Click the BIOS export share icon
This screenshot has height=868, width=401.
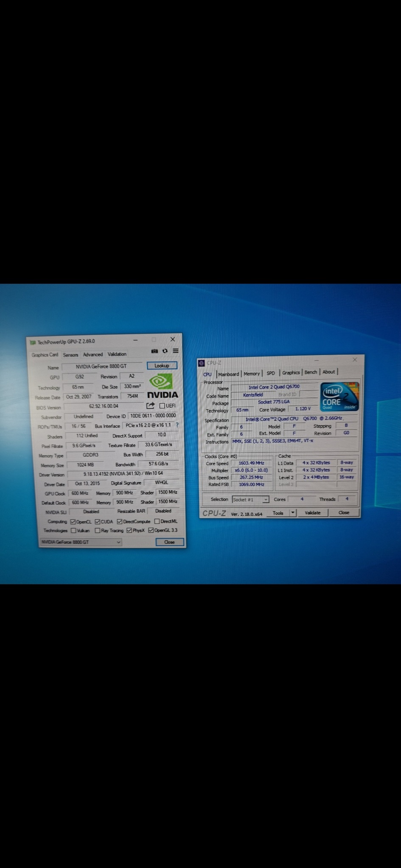tap(150, 406)
